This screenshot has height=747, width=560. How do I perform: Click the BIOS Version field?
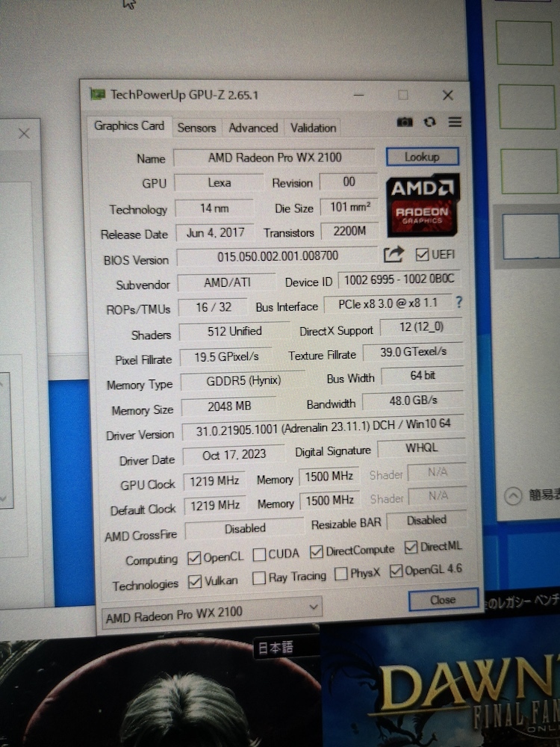click(x=277, y=255)
